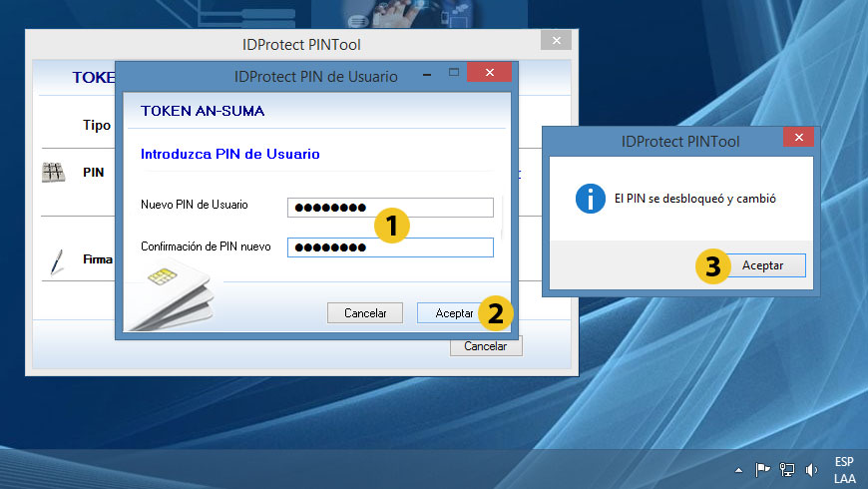Open volume speaker icon in tray
868x489 pixels.
(x=811, y=470)
